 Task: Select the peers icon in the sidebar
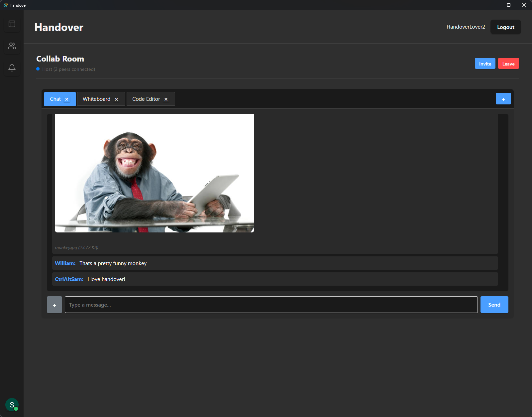pos(12,46)
